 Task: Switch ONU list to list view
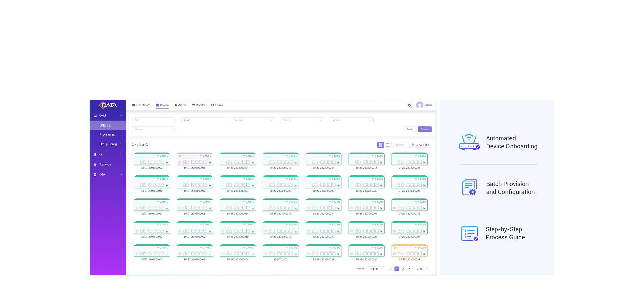tap(388, 145)
